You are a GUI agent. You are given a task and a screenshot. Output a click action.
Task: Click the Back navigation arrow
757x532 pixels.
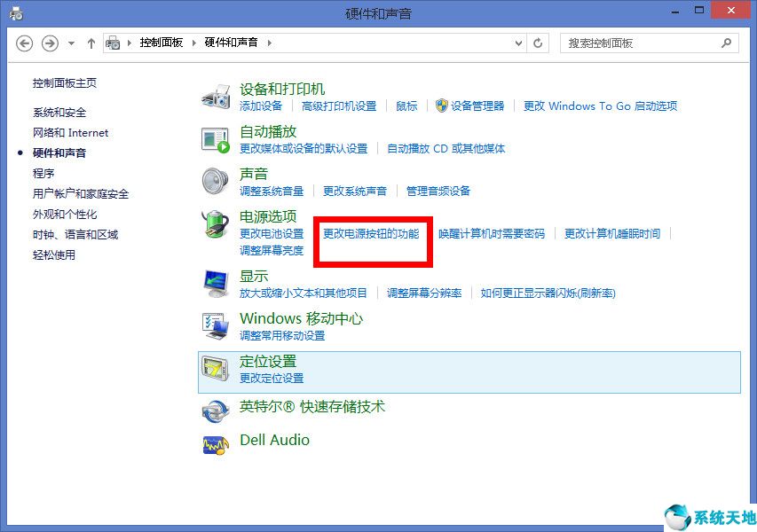[x=25, y=43]
